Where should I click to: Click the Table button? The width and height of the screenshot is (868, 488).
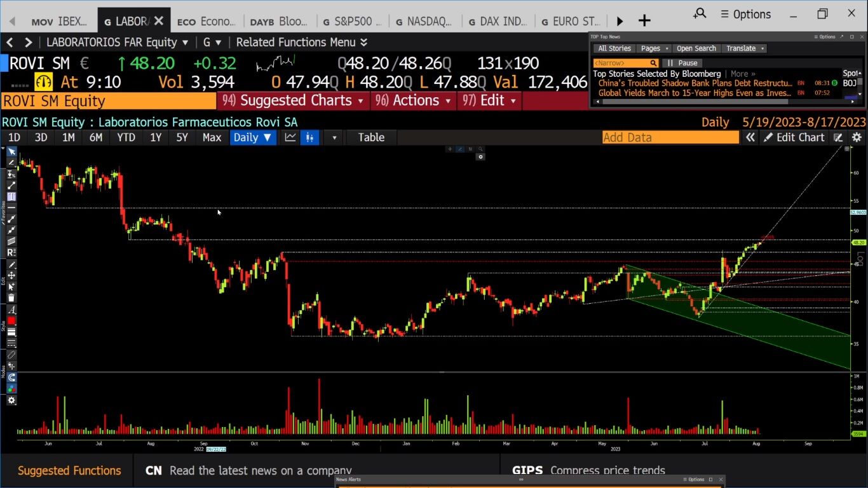[371, 137]
